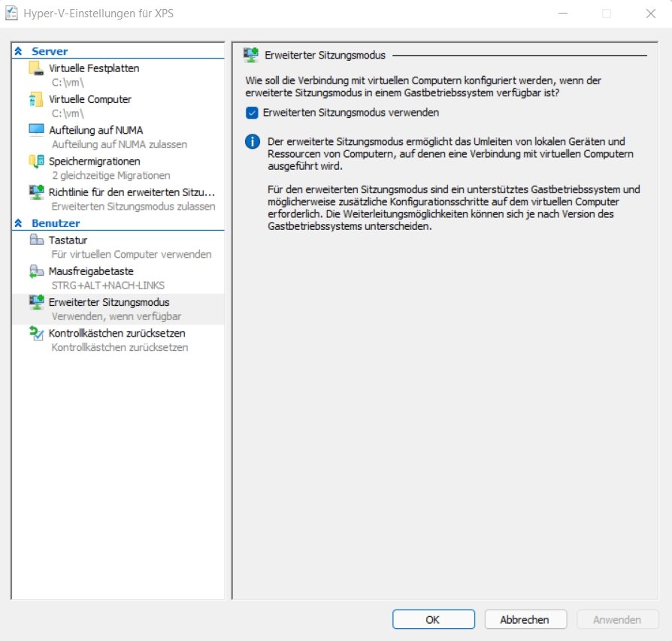The image size is (672, 641).
Task: Click the blue info icon beside the description
Action: (252, 141)
